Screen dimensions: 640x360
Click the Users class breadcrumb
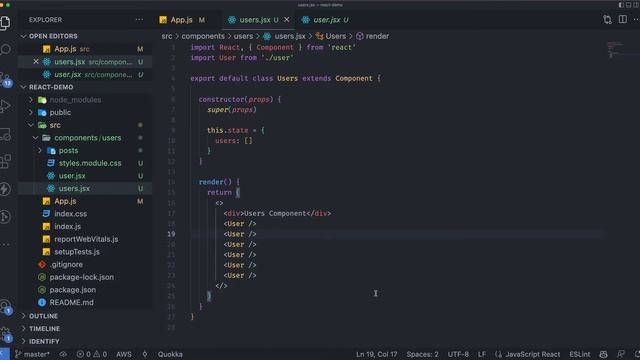(x=331, y=36)
